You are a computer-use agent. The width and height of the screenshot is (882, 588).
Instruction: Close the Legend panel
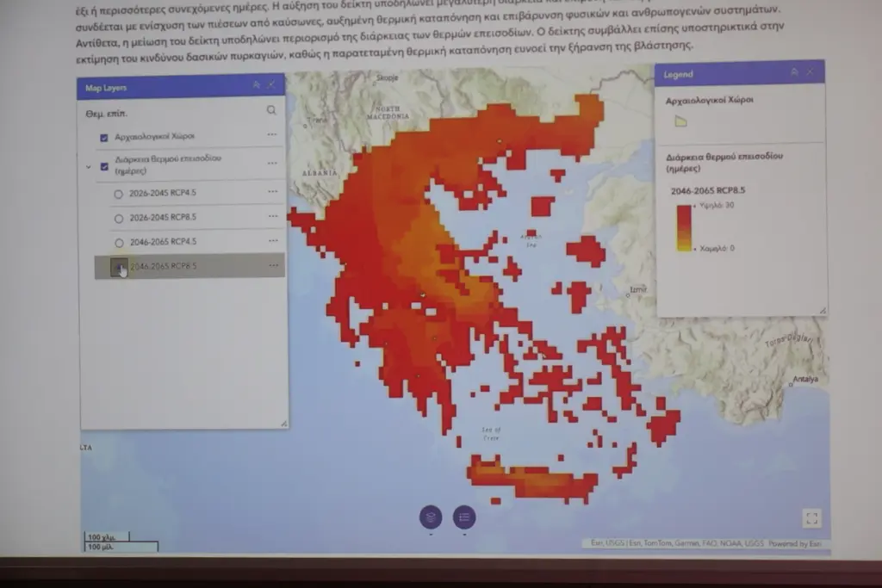811,74
